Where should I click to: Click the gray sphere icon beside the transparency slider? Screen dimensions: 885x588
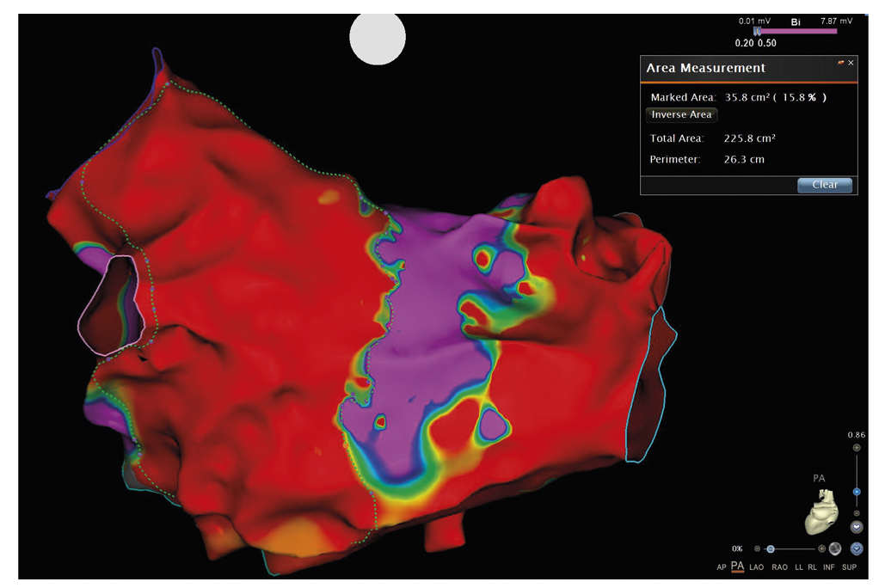tap(834, 548)
